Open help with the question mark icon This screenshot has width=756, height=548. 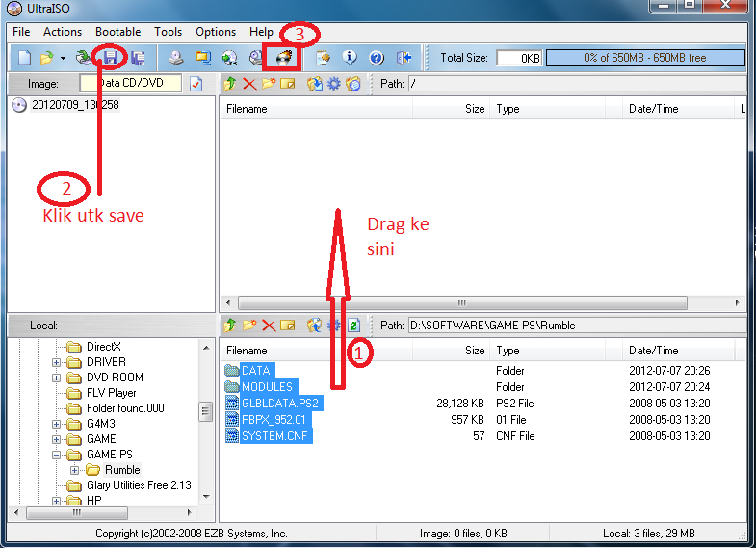(377, 58)
